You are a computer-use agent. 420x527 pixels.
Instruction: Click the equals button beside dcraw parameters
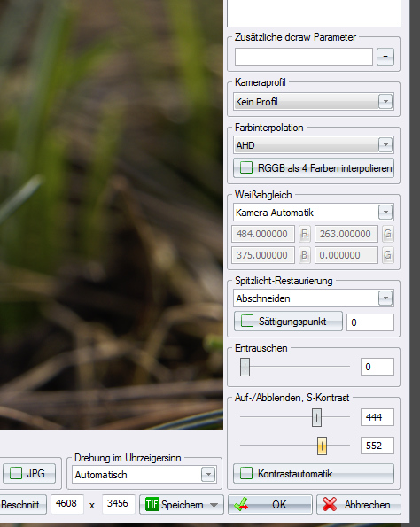[385, 57]
